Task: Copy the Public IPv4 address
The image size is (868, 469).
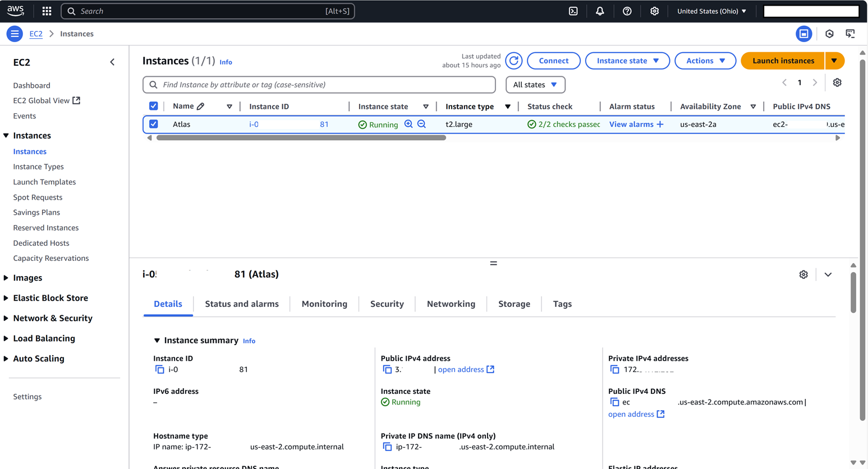Action: pos(387,369)
